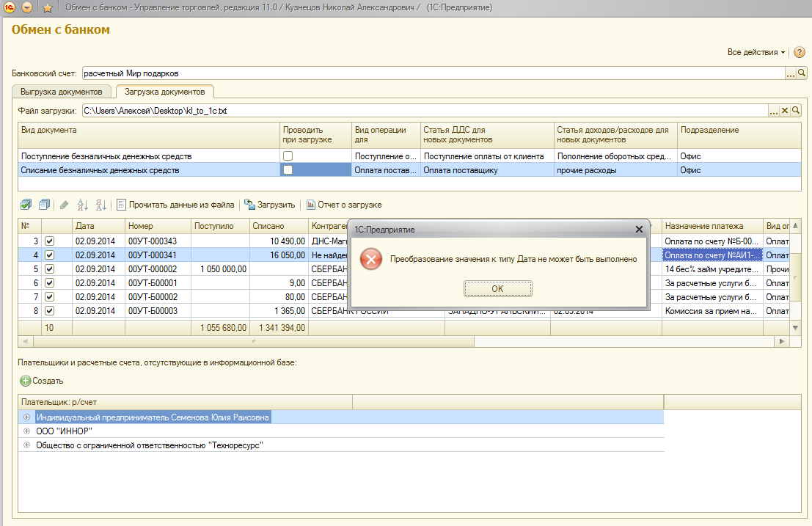812x526 pixels.
Task: Open the Все действия dropdown menu
Action: coord(756,53)
